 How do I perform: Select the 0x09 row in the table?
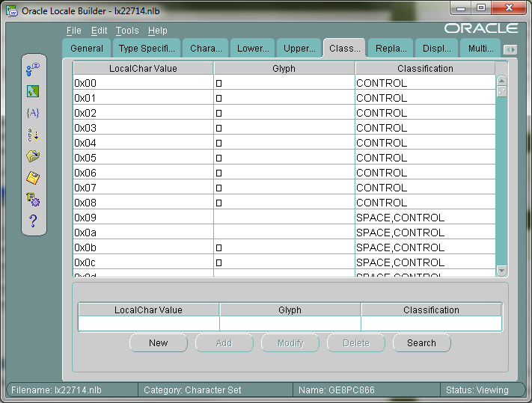[142, 218]
